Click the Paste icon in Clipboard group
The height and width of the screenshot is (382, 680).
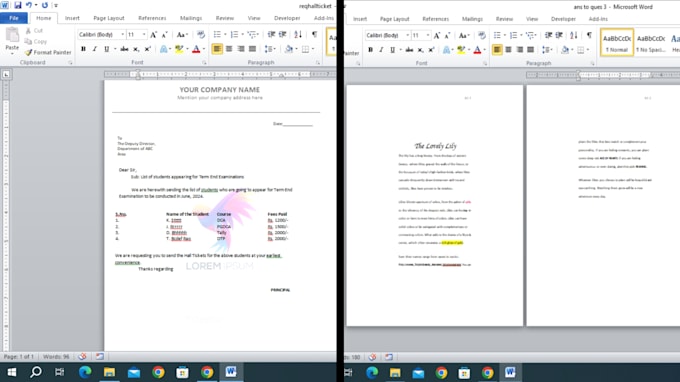pos(12,35)
